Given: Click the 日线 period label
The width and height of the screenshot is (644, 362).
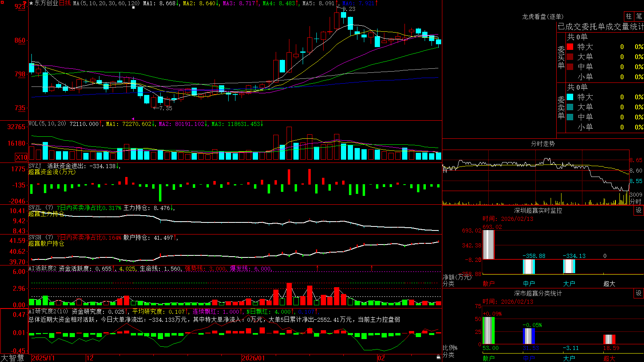Looking at the screenshot, I should tap(65, 3).
